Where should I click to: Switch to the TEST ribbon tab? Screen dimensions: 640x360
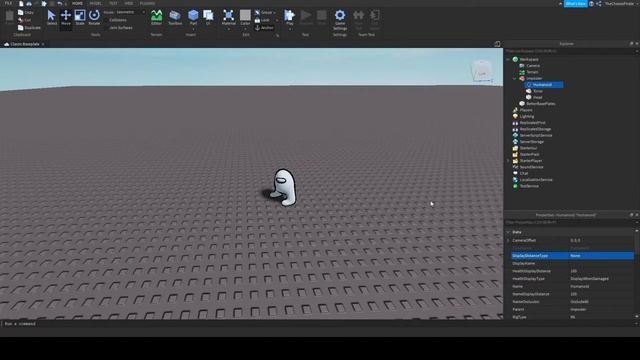coord(113,3)
